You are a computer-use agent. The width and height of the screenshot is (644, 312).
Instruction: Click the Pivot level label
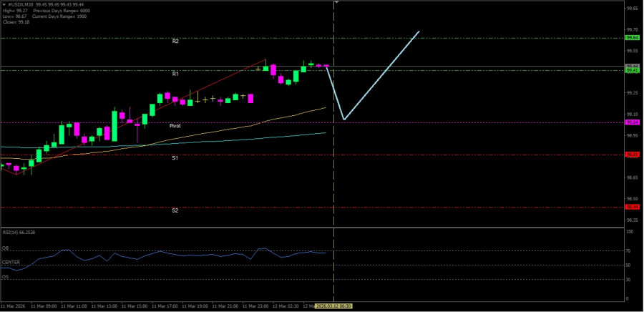tap(175, 126)
